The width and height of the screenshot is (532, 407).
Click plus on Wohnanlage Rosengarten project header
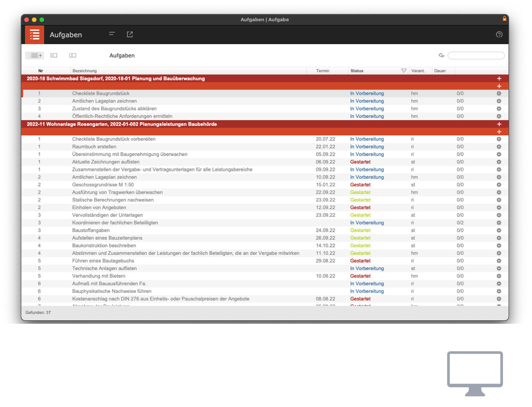499,124
